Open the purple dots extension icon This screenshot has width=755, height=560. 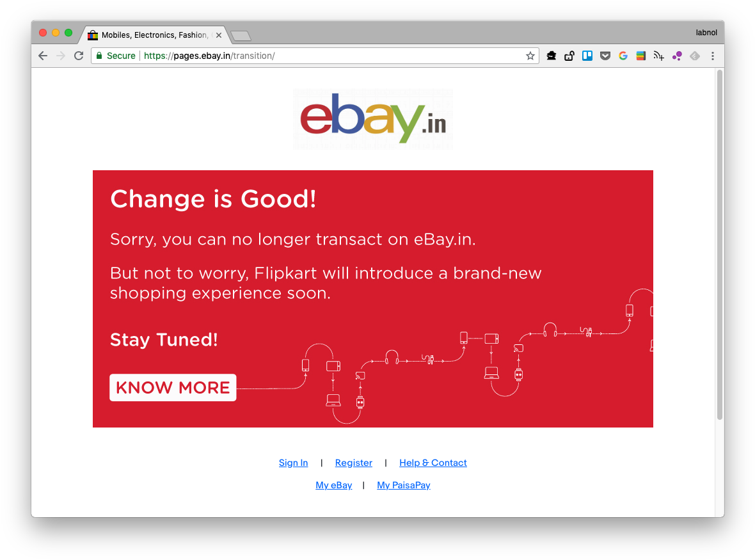click(x=677, y=56)
